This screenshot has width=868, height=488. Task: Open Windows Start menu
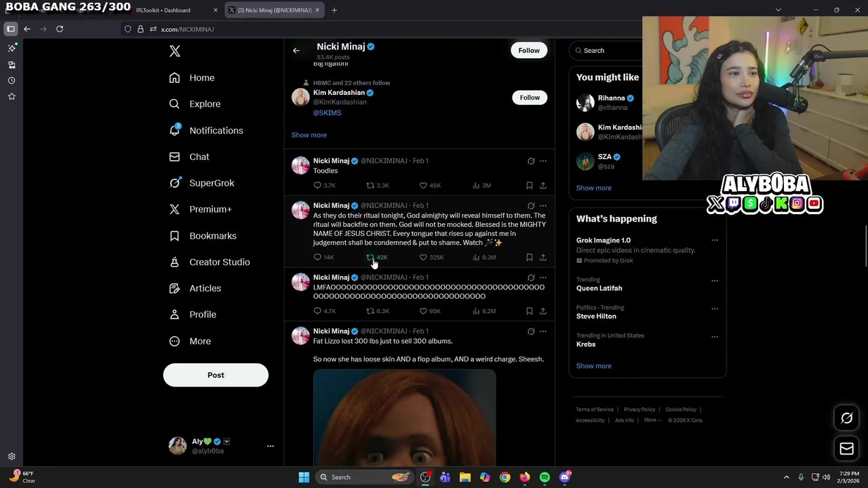(x=304, y=477)
